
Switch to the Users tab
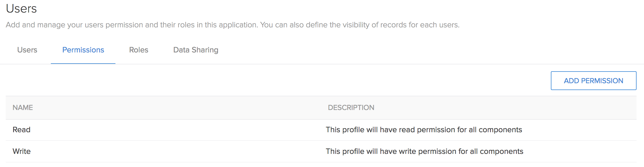[27, 50]
